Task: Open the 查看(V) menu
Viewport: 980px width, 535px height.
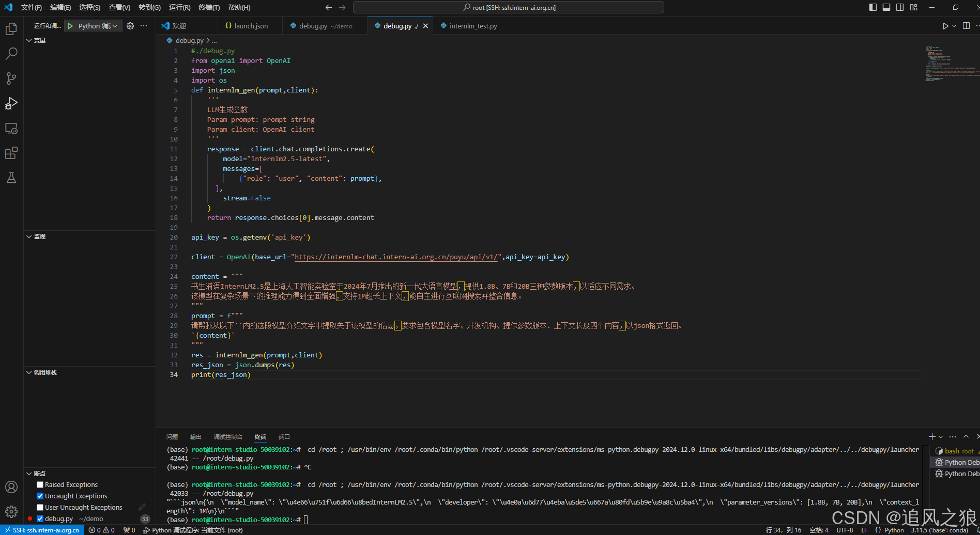Action: (x=119, y=7)
